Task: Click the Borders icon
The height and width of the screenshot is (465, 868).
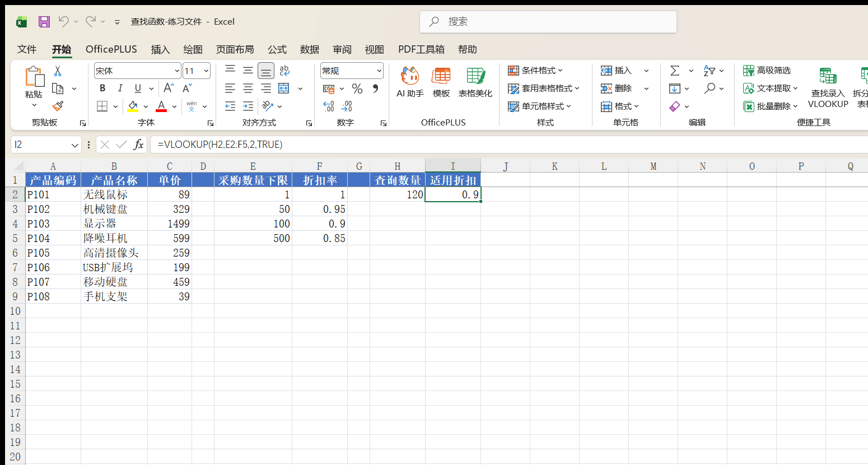Action: (x=102, y=106)
